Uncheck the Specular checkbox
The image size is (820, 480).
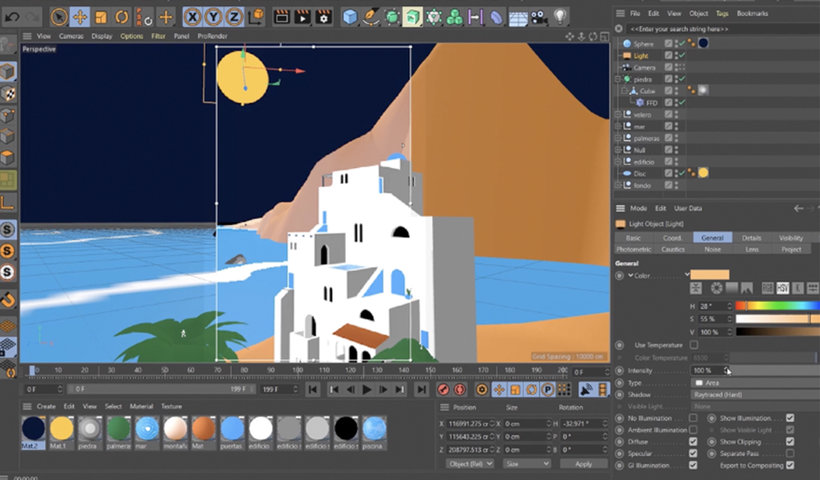pyautogui.click(x=694, y=454)
